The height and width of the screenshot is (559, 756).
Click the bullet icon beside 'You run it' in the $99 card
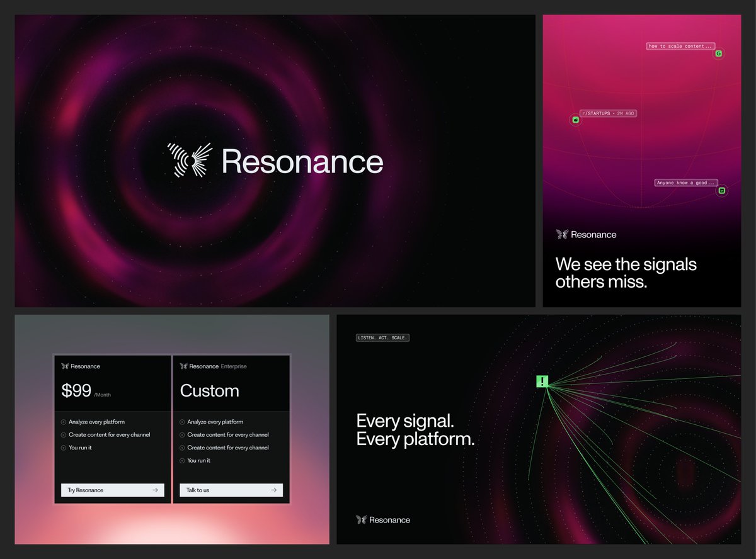coord(64,448)
